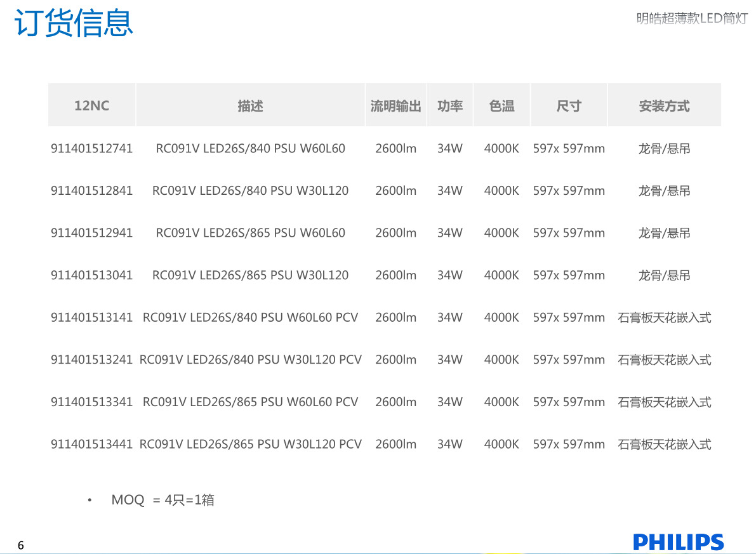The width and height of the screenshot is (756, 554).
Task: Click 4000K in the 911401512941 row
Action: click(x=501, y=233)
